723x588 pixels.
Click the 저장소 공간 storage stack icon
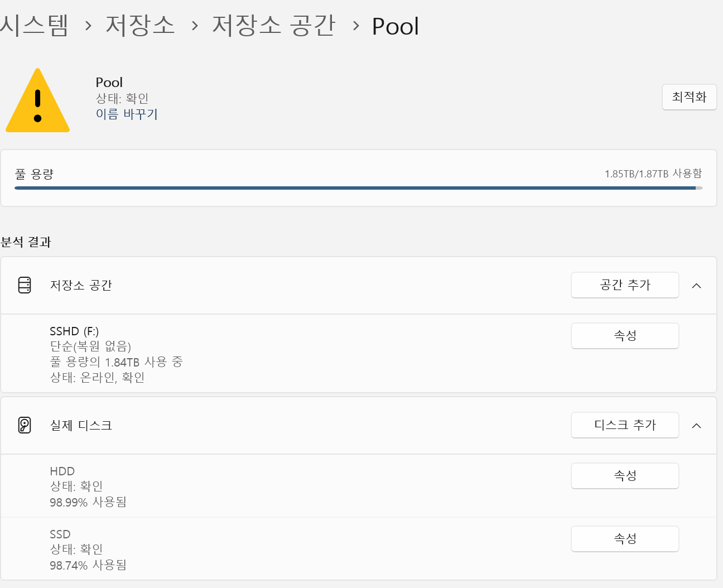[x=25, y=285]
